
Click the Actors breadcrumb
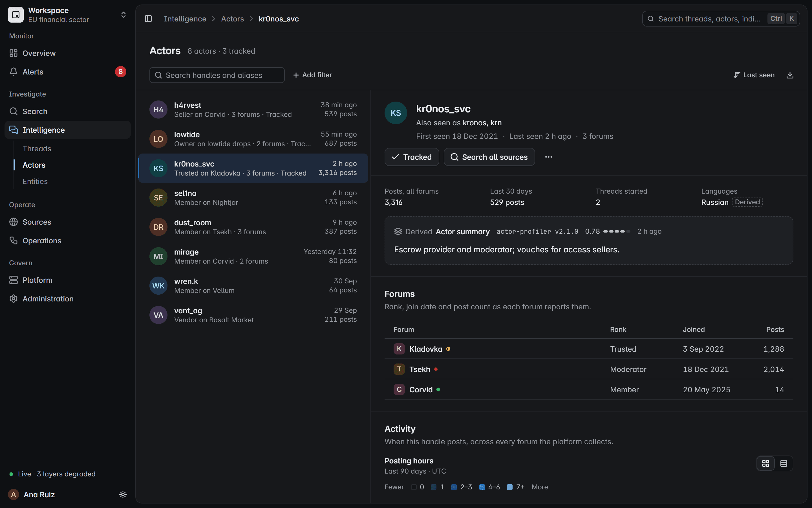233,19
